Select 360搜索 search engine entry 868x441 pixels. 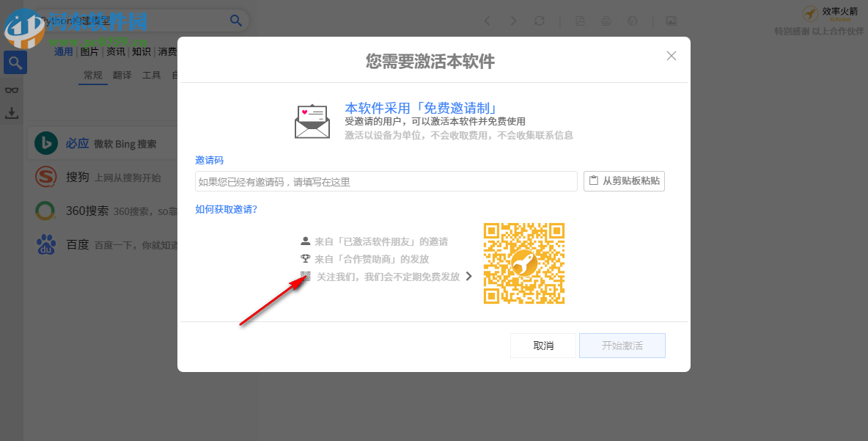103,211
